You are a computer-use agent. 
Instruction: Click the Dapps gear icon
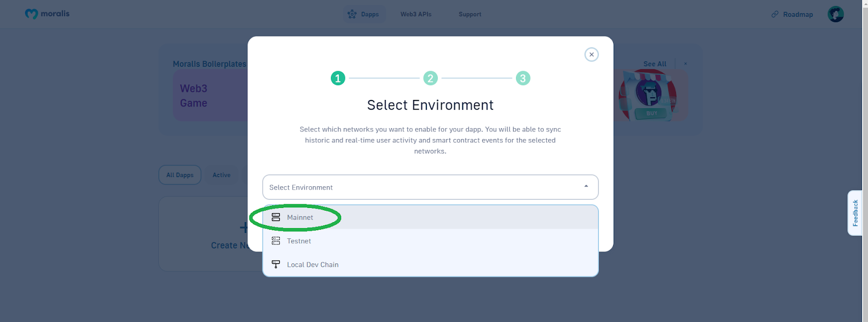(x=352, y=14)
